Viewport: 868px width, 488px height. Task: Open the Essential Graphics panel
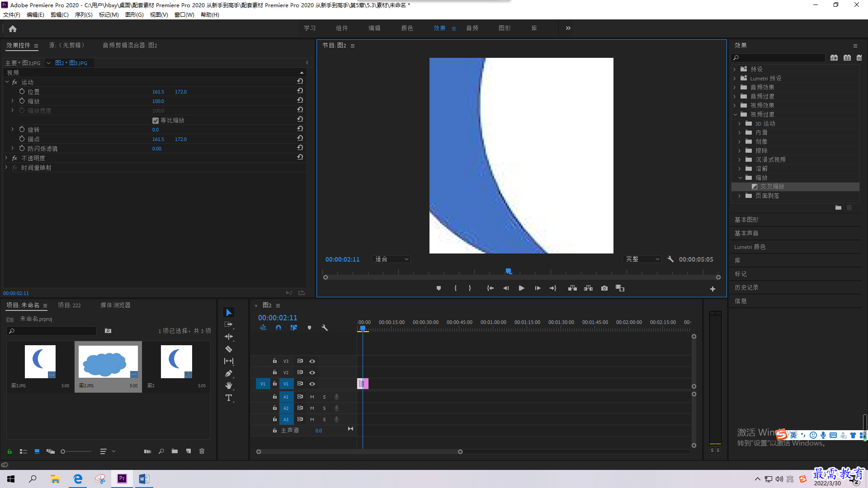point(746,220)
